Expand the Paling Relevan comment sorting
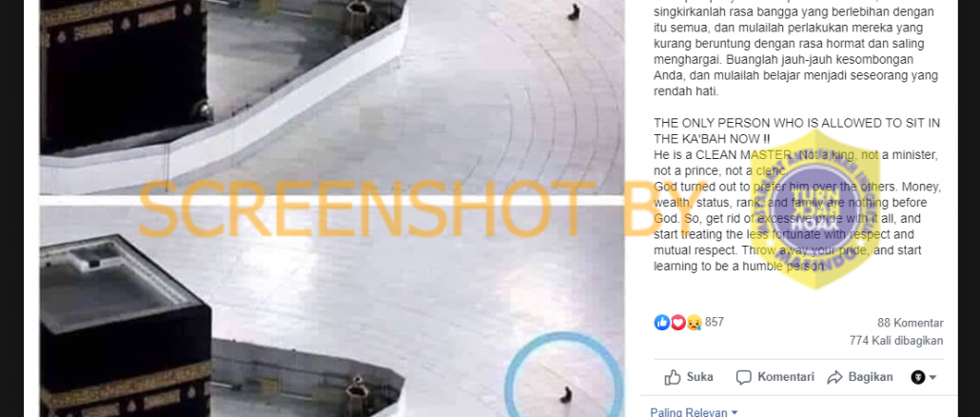Viewport: 980px width, 417px height. pos(694,412)
